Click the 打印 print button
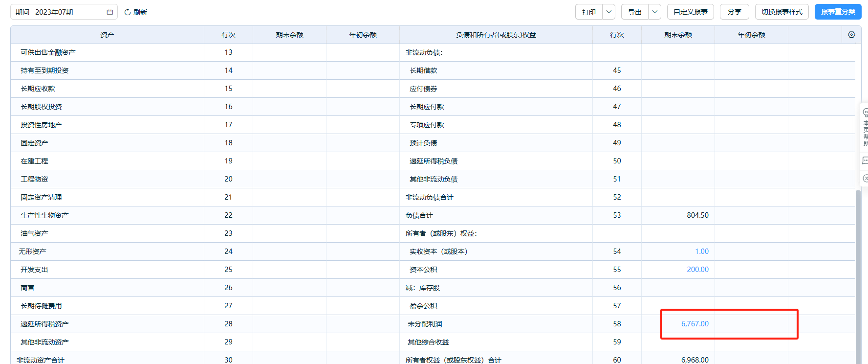Image resolution: width=868 pixels, height=364 pixels. tap(589, 12)
